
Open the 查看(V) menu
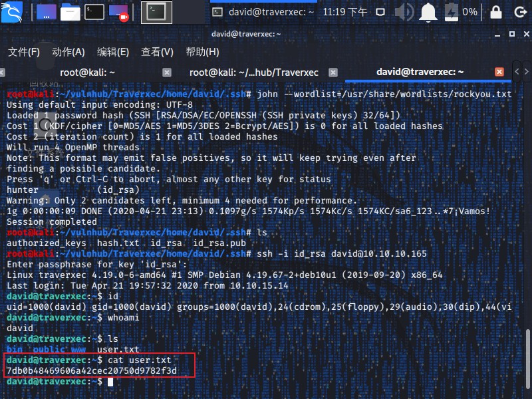coord(157,52)
